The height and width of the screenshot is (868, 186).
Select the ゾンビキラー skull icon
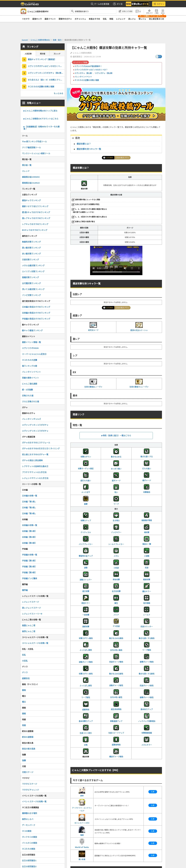[116, 527]
